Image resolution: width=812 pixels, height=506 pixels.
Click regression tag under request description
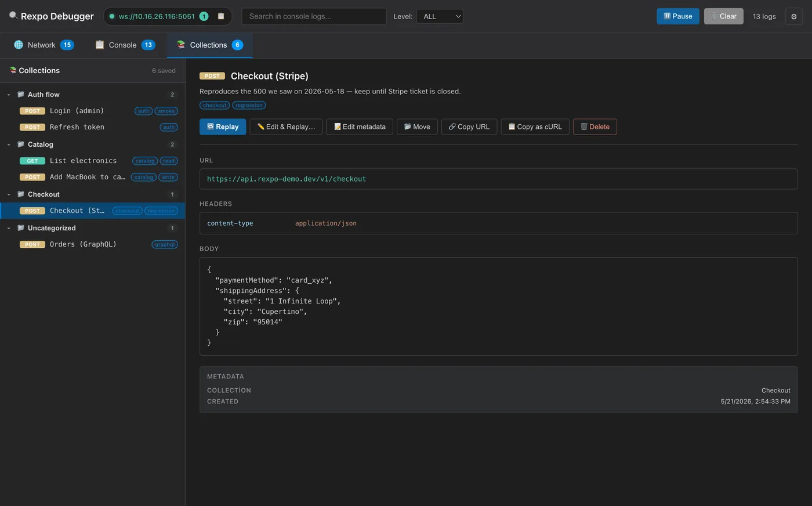click(x=249, y=105)
